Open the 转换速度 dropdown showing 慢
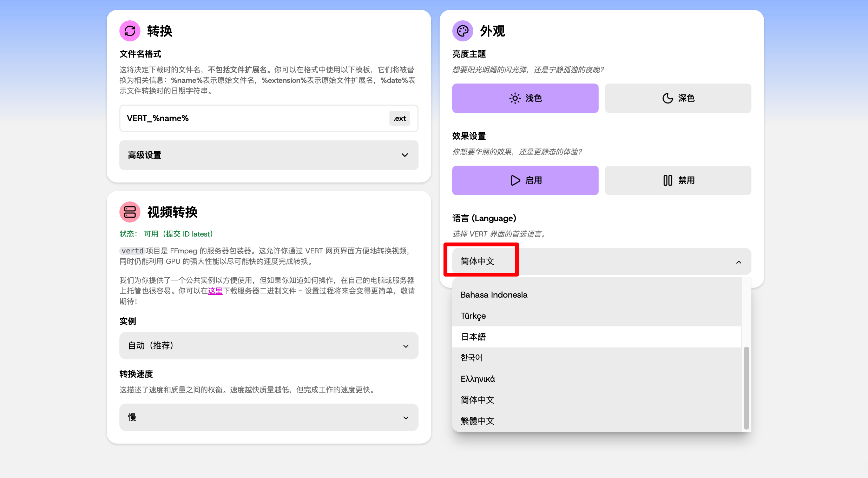The width and height of the screenshot is (868, 478). tap(269, 417)
